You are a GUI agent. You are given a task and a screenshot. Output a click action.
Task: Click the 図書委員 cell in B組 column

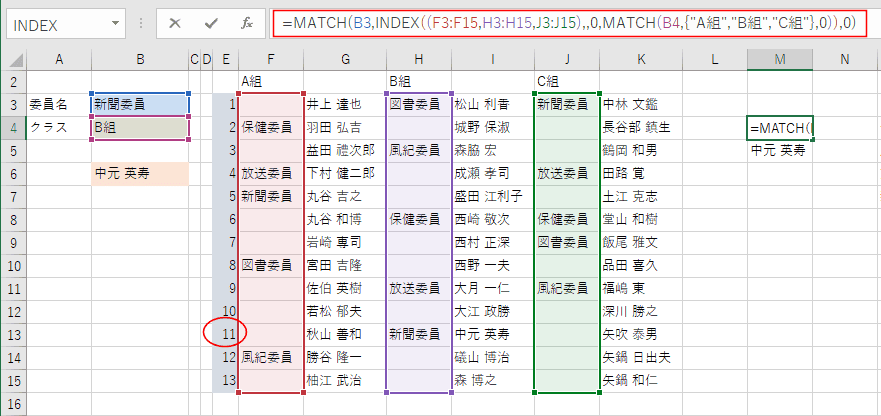click(x=417, y=104)
